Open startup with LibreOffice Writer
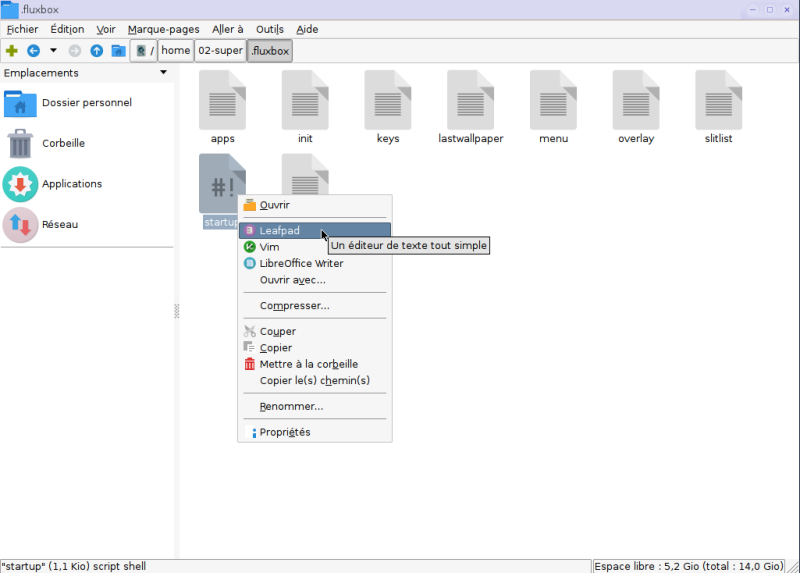 click(315, 263)
